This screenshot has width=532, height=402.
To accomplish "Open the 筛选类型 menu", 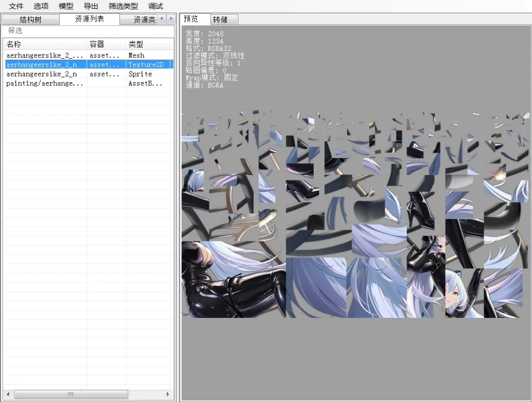I will (123, 6).
